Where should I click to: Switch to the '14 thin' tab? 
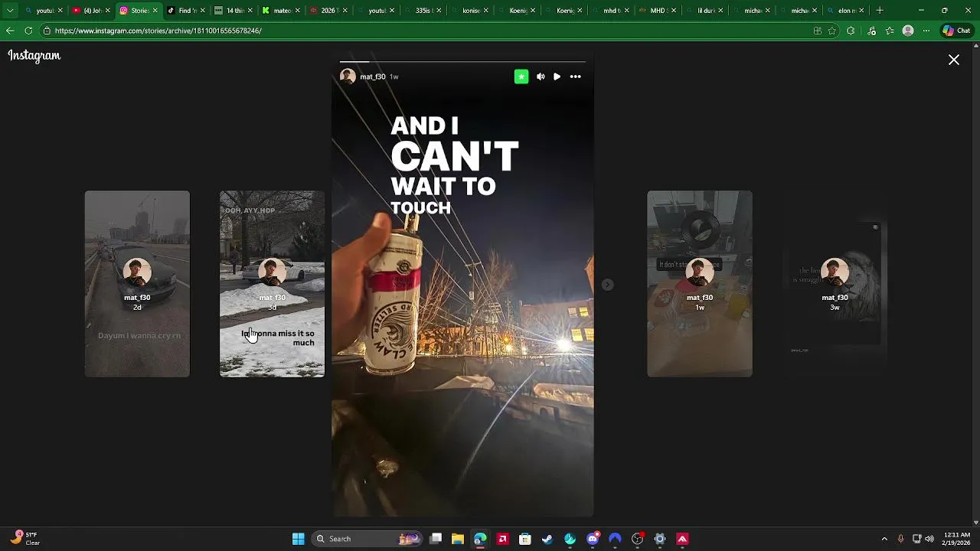232,11
